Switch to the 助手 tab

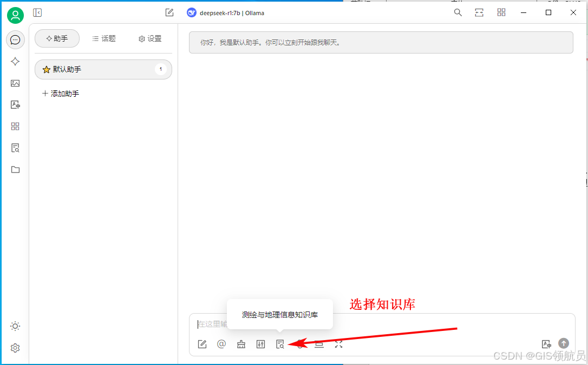tap(57, 38)
